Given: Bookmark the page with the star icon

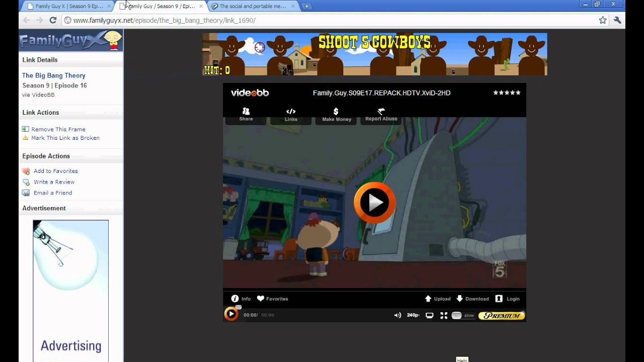Looking at the screenshot, I should 603,20.
